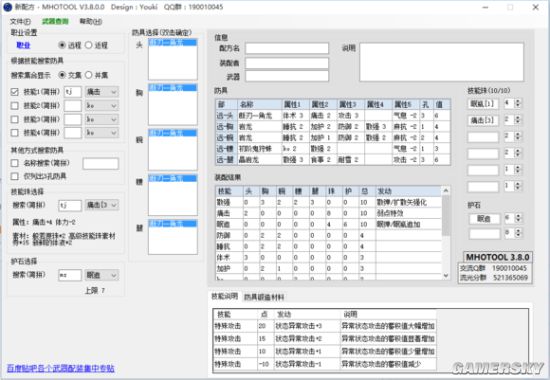Screen dimensions: 550x380
Task: Click stepper beside the 痛击[3] button
Action: pyautogui.click(x=518, y=120)
